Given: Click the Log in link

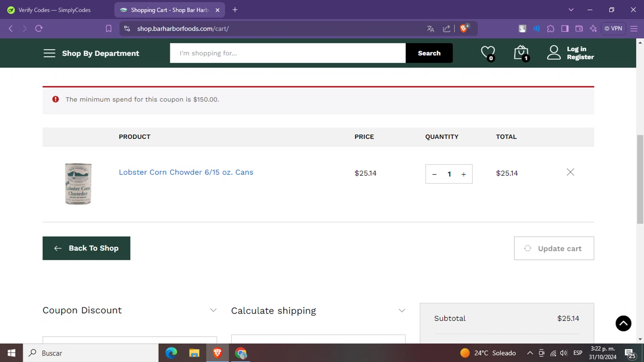Looking at the screenshot, I should 577,49.
